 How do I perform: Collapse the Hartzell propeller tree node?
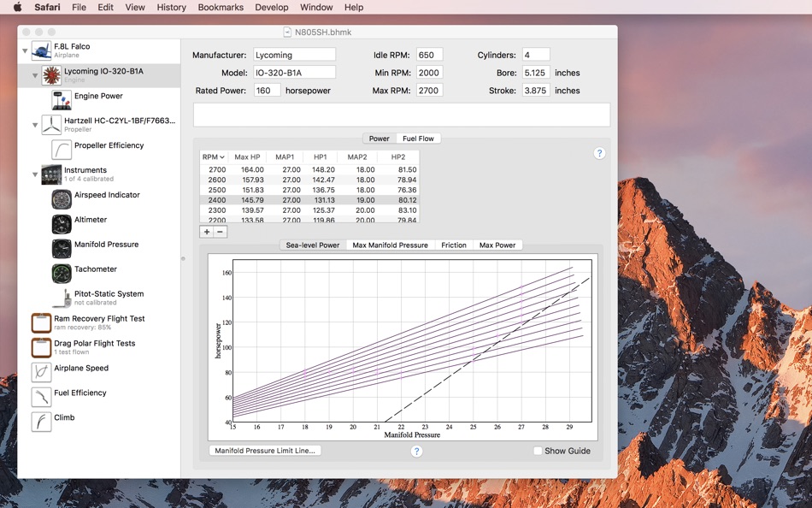(x=35, y=125)
